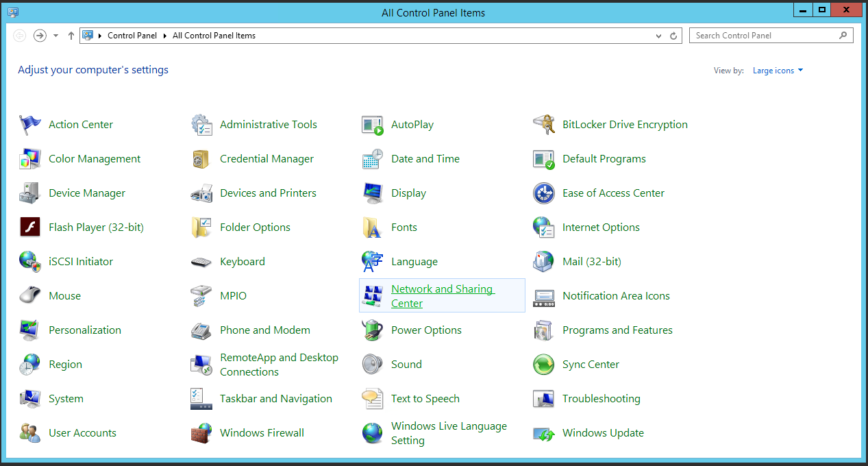868x466 pixels.
Task: Open RemoteApp and Desktop Connections link
Action: pos(280,365)
